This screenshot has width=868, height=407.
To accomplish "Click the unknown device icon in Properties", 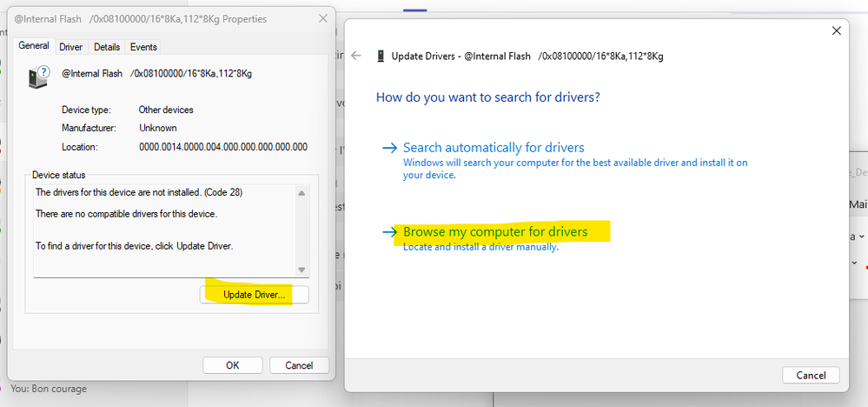I will click(39, 77).
